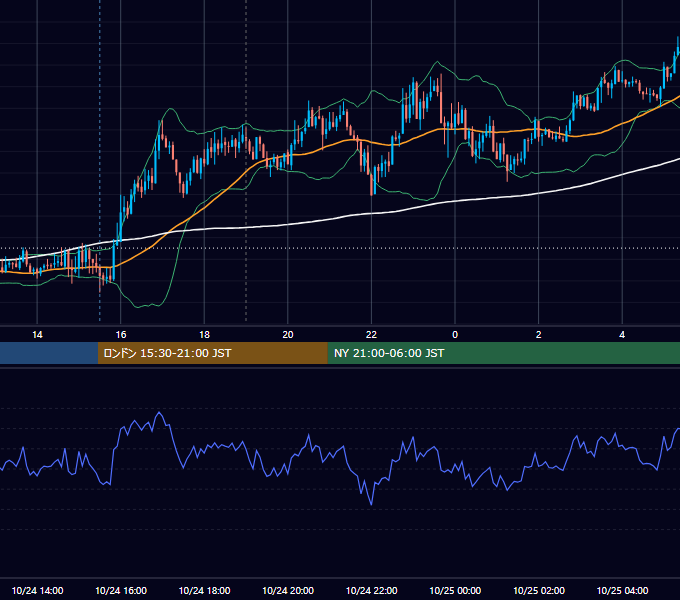The image size is (680, 600).
Task: Click the 10/25 04:00 date label
Action: pos(622,590)
